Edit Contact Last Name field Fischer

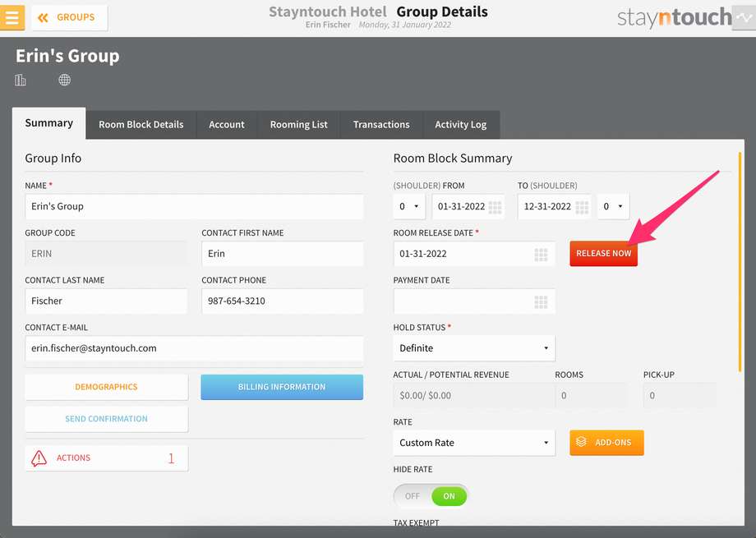pos(105,301)
